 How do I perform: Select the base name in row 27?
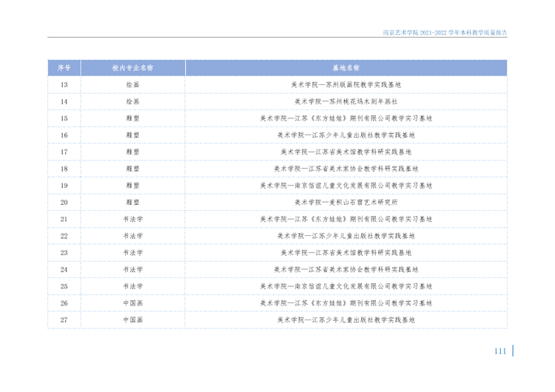coord(346,320)
